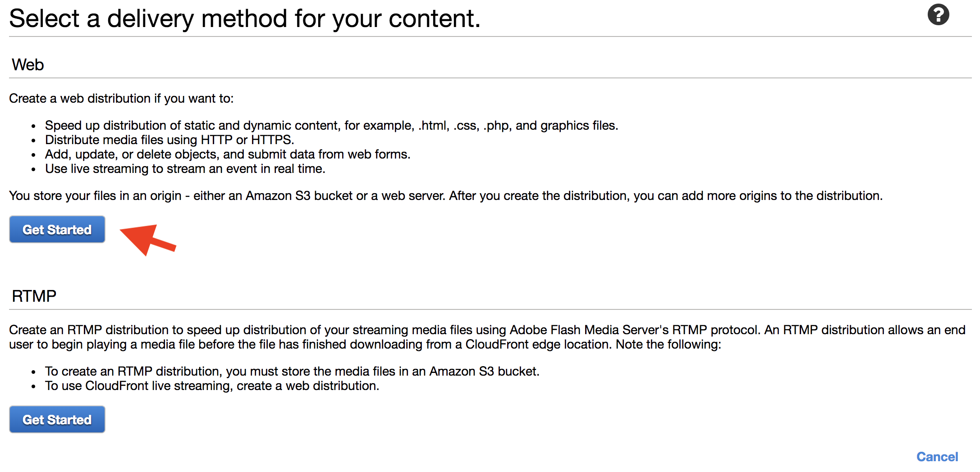Image resolution: width=980 pixels, height=472 pixels.
Task: Click Get Started under the Web section
Action: (57, 230)
